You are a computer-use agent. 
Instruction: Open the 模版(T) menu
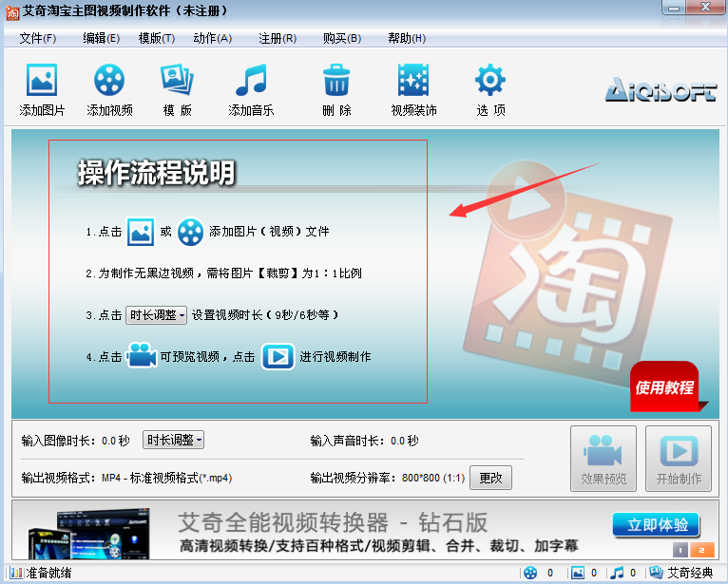(157, 38)
